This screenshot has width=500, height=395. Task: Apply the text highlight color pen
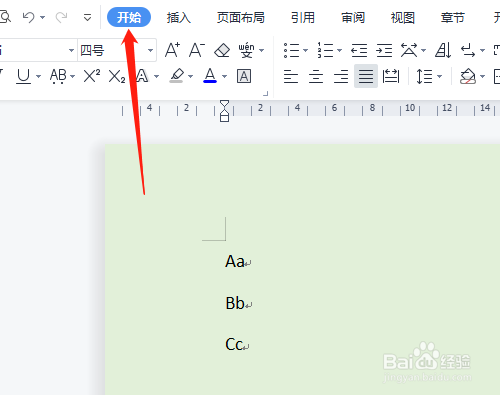[x=176, y=76]
